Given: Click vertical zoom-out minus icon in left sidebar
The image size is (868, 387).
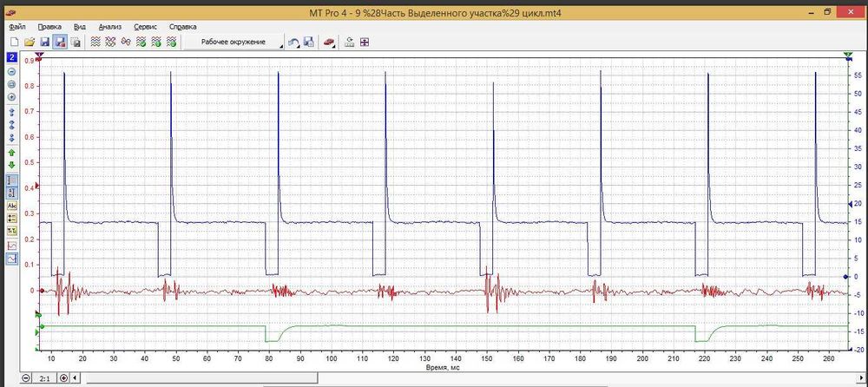Looking at the screenshot, I should click(x=12, y=71).
